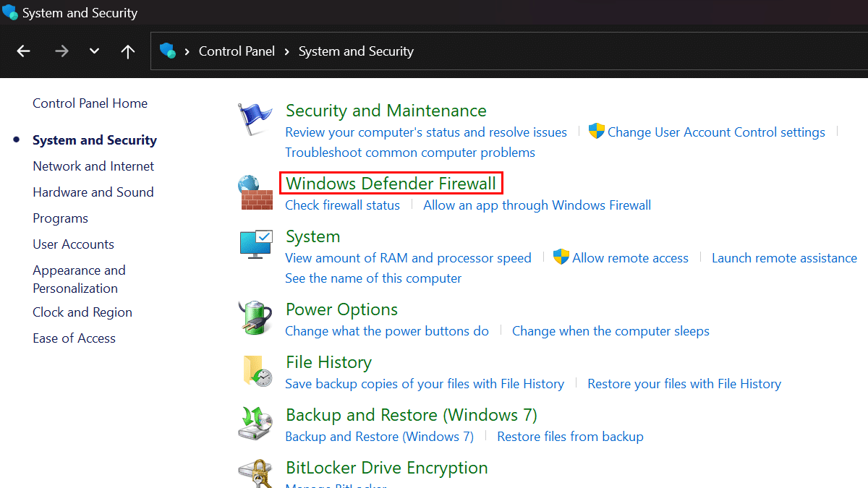Click Allow remote access link
This screenshot has height=488, width=868.
click(630, 258)
